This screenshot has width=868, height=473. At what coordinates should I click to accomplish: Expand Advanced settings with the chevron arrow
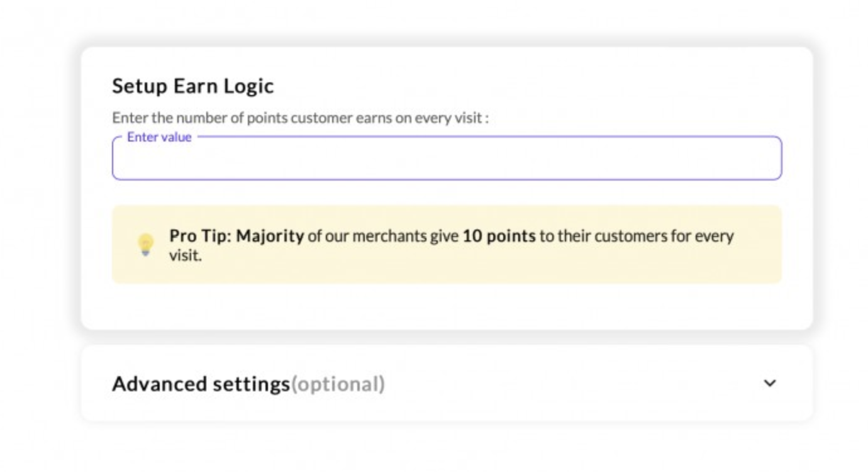point(769,383)
